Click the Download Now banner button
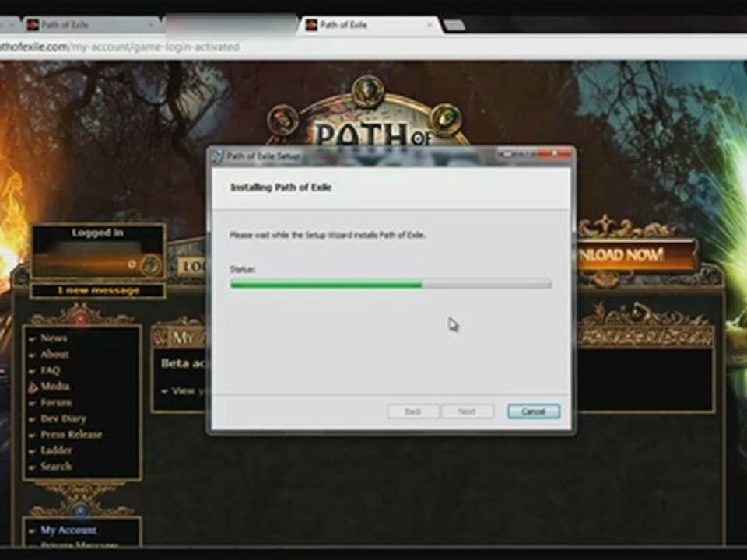 (x=636, y=255)
